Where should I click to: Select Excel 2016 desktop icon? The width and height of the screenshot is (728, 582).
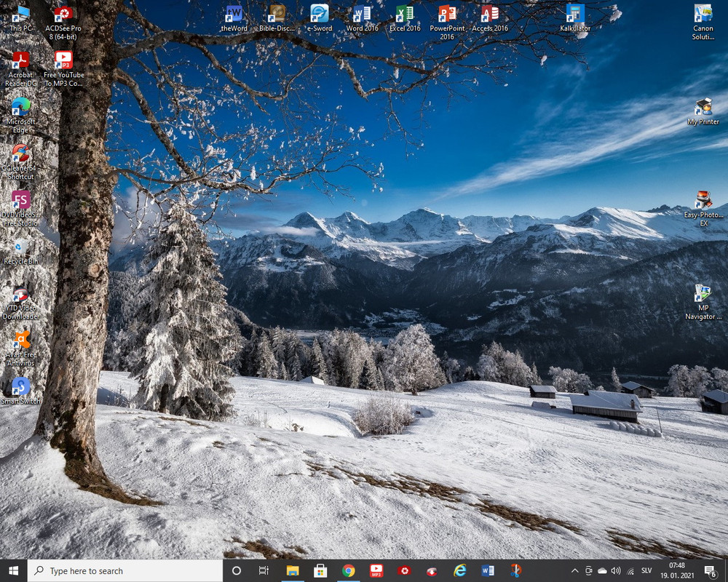(x=405, y=19)
